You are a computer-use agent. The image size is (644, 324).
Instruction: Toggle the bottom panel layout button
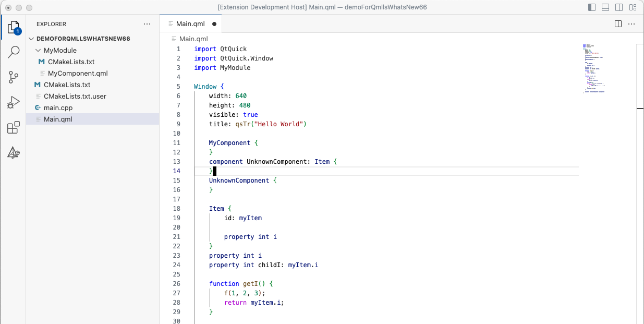pyautogui.click(x=605, y=8)
